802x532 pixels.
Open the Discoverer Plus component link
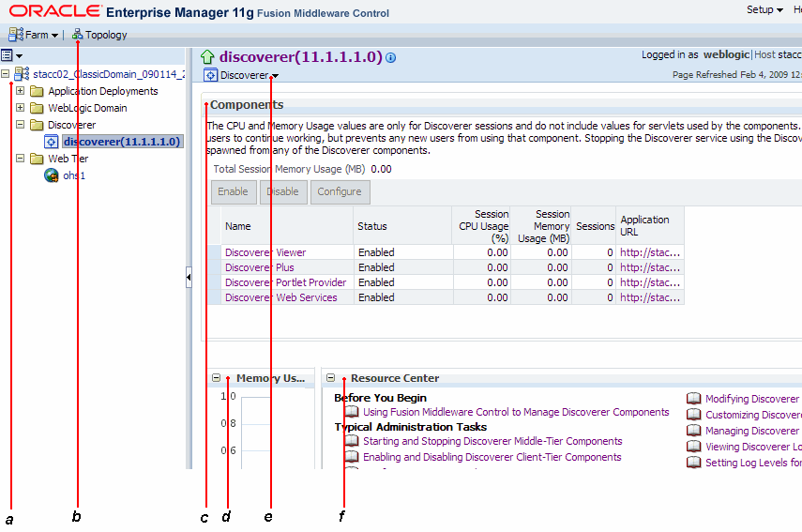click(x=259, y=267)
